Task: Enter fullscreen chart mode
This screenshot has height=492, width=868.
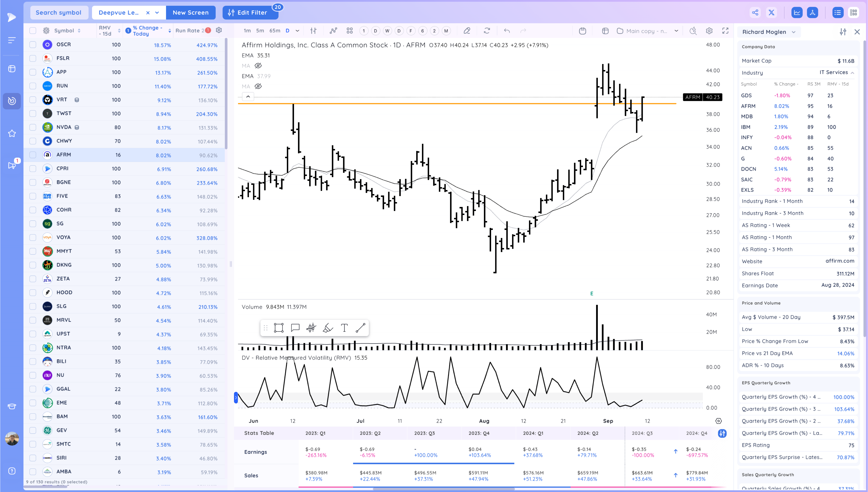Action: coord(725,31)
